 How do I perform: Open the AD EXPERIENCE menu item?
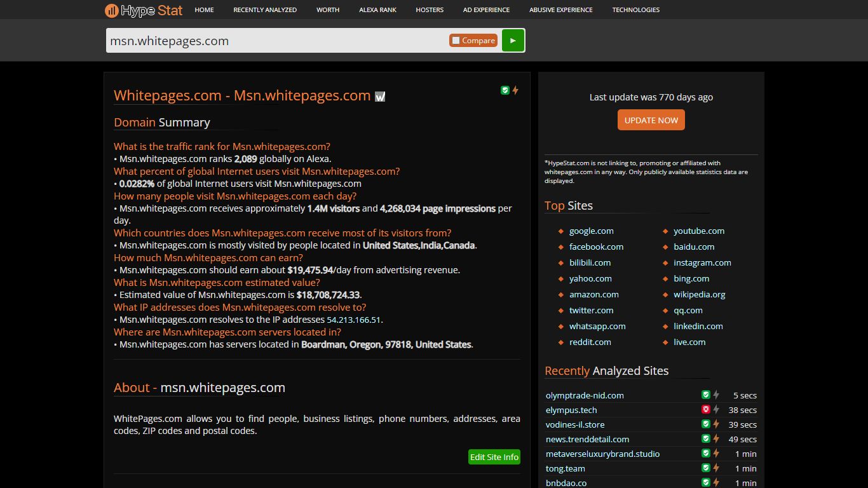tap(486, 10)
